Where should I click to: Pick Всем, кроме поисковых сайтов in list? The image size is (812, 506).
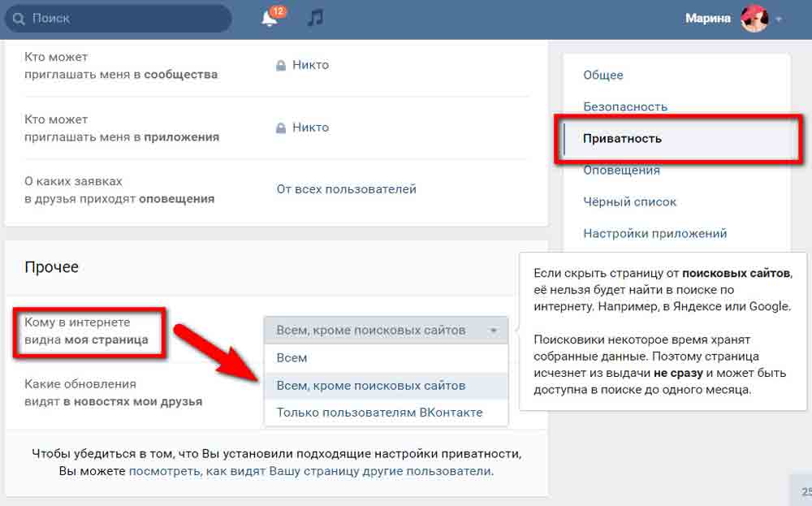pos(371,385)
